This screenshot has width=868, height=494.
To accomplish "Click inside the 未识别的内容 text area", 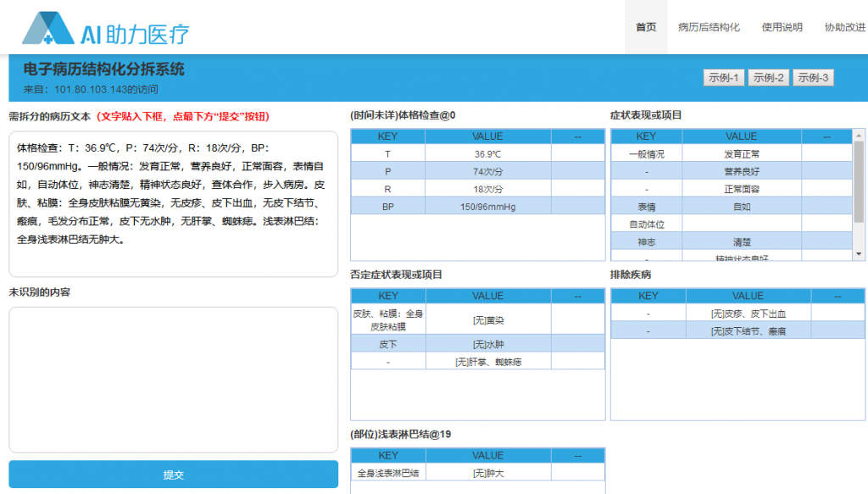I will tap(173, 379).
